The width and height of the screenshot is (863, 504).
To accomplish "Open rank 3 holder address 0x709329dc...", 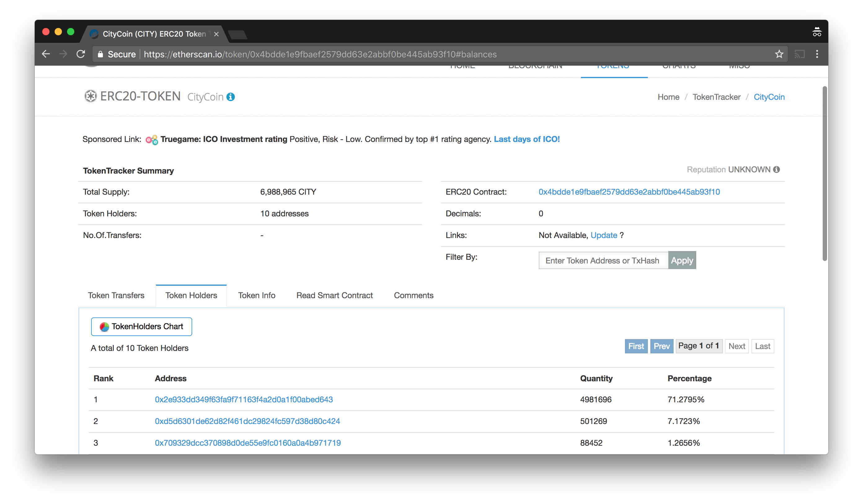I will (x=248, y=443).
